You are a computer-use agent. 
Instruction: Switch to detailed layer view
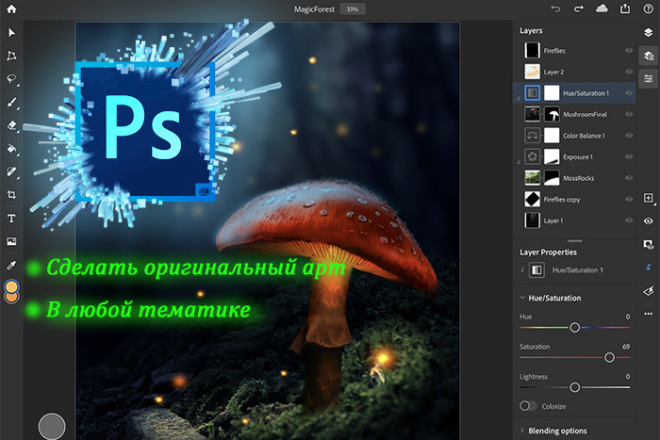(648, 56)
